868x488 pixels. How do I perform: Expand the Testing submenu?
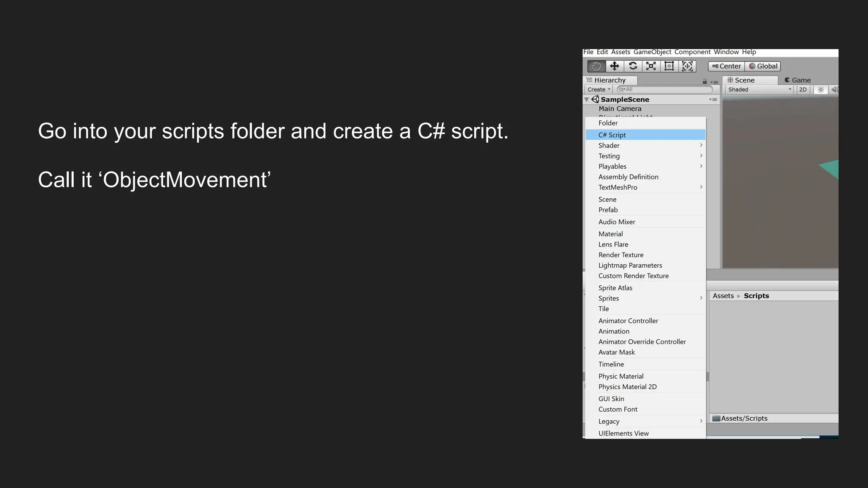645,156
